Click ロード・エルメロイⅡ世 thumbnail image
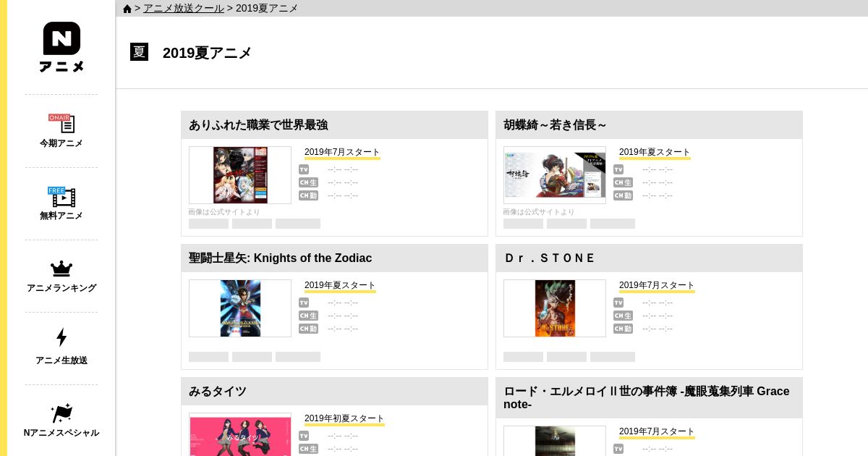The image size is (868, 456). pyautogui.click(x=555, y=441)
